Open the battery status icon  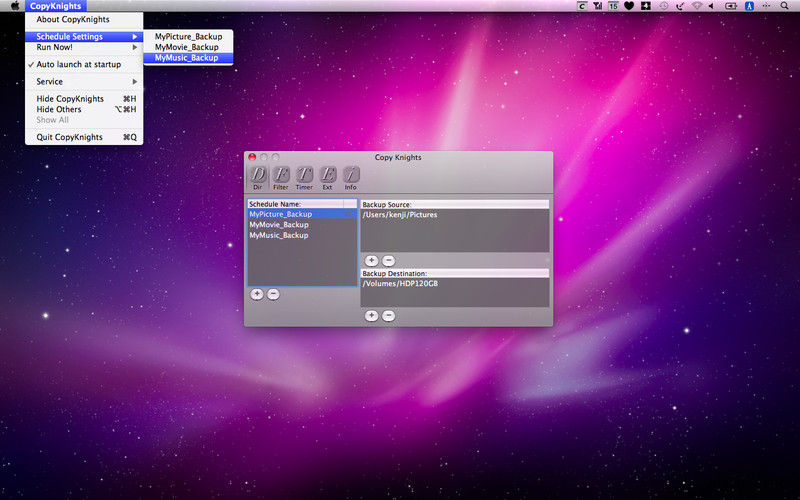[731, 6]
